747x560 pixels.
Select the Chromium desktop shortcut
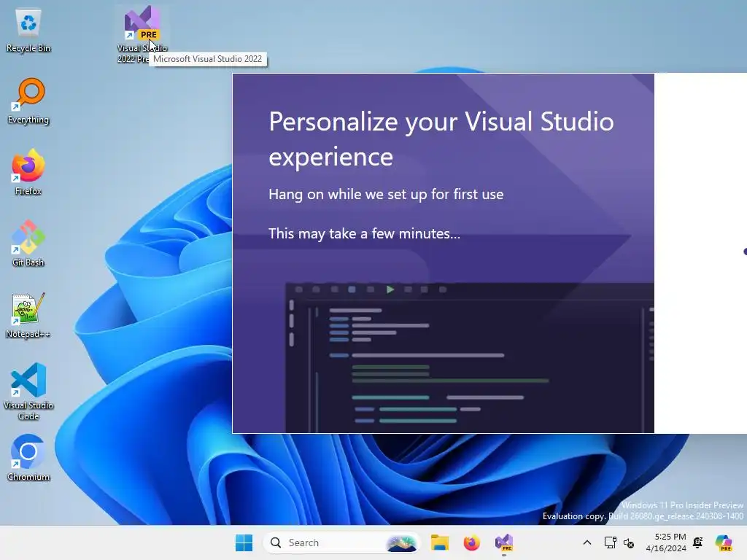[28, 458]
